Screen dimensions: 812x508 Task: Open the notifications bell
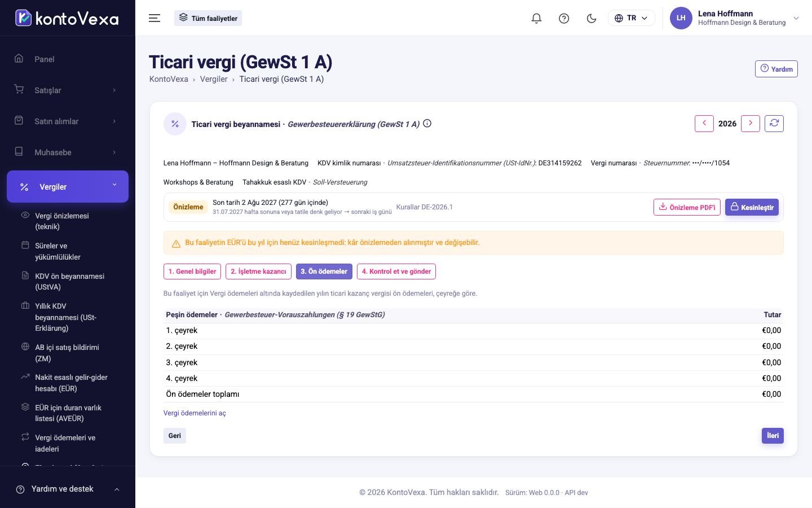536,18
